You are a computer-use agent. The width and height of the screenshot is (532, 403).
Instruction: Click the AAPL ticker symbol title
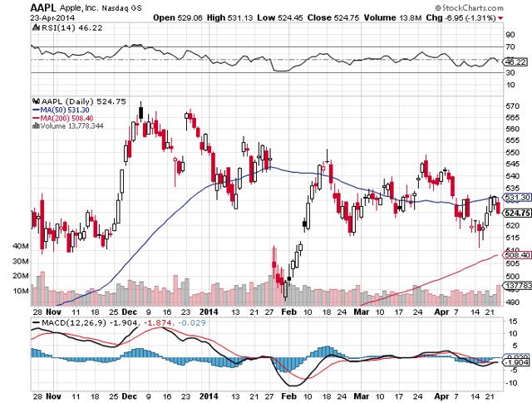44,7
